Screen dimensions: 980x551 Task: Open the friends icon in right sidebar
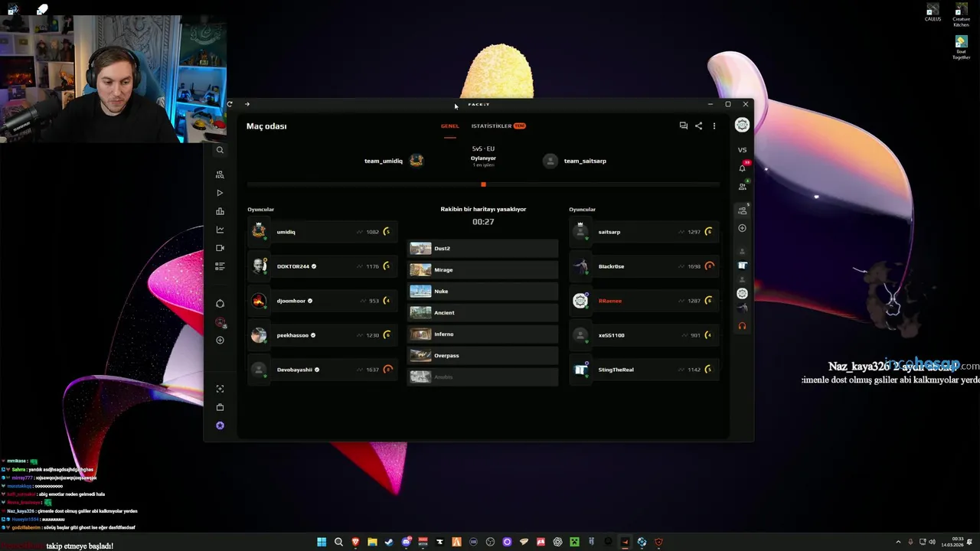(742, 186)
